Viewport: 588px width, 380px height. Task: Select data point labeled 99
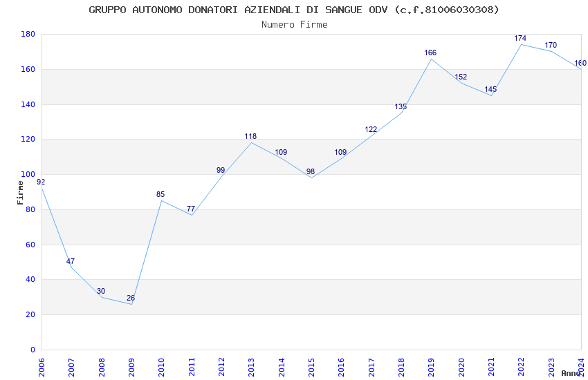tap(221, 171)
